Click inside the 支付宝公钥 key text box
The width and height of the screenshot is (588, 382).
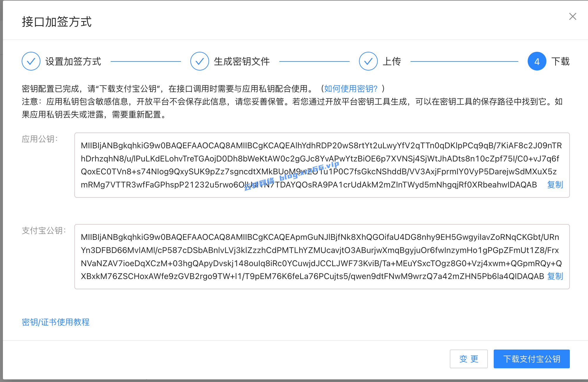[322, 257]
